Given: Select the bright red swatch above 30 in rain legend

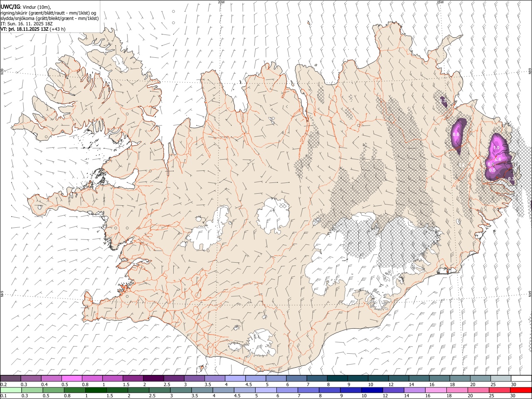Looking at the screenshot, I should pos(520,390).
